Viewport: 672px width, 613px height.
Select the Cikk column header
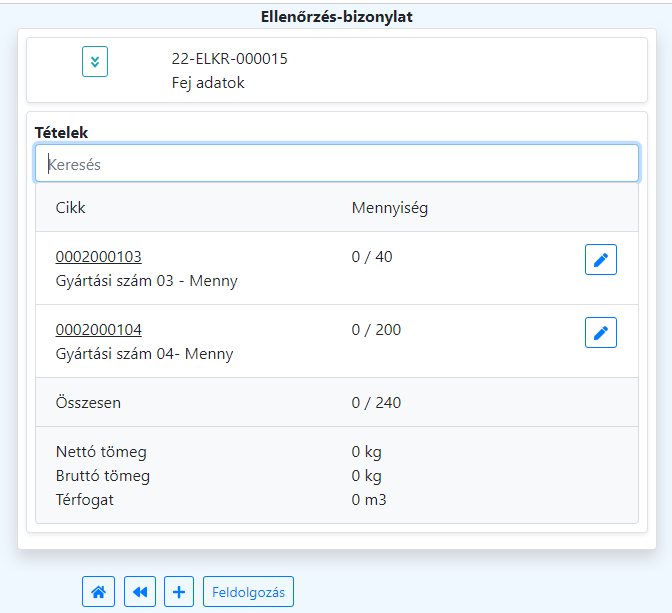pyautogui.click(x=71, y=208)
